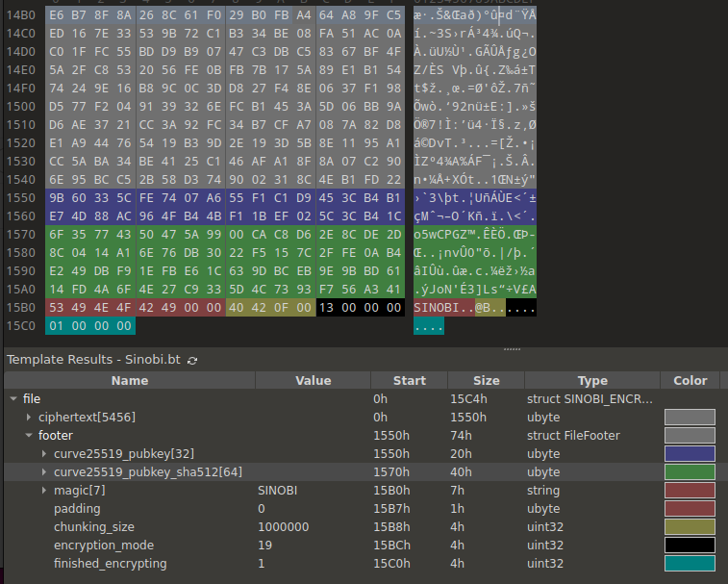728x584 pixels.
Task: Click hex byte 6F at offset 1570
Action: [x=56, y=235]
